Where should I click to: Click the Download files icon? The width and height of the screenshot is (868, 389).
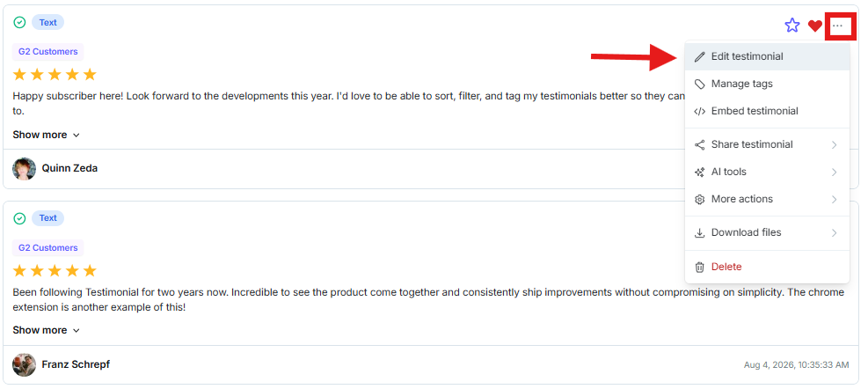(700, 232)
